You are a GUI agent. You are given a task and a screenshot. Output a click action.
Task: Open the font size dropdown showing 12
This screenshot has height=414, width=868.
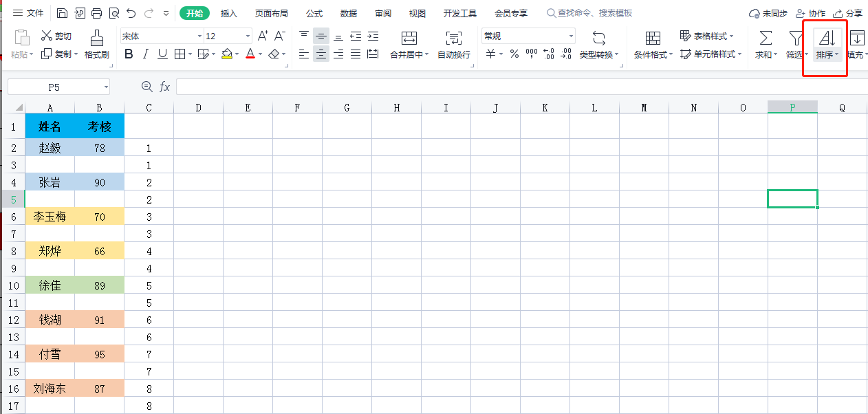[x=248, y=36]
